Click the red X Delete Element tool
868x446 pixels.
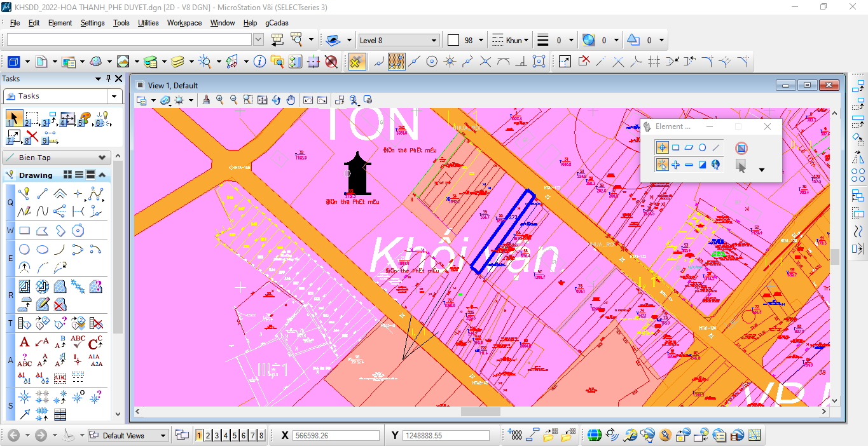[x=32, y=136]
